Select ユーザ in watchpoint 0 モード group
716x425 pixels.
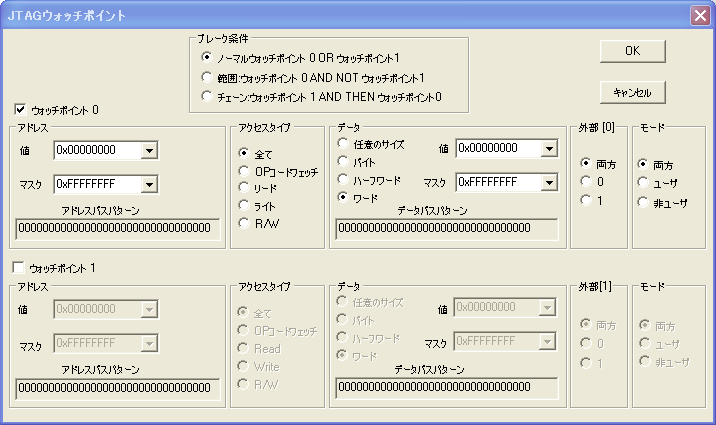pos(643,183)
